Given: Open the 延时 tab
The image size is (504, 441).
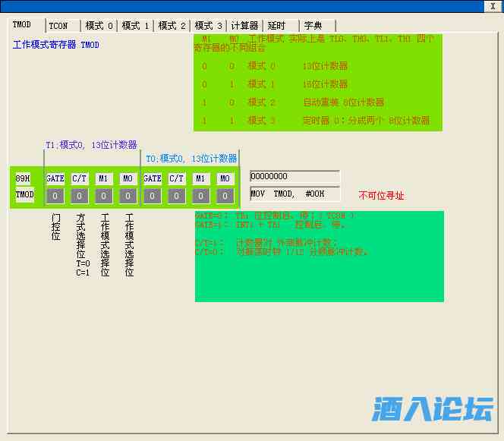Looking at the screenshot, I should coord(282,26).
